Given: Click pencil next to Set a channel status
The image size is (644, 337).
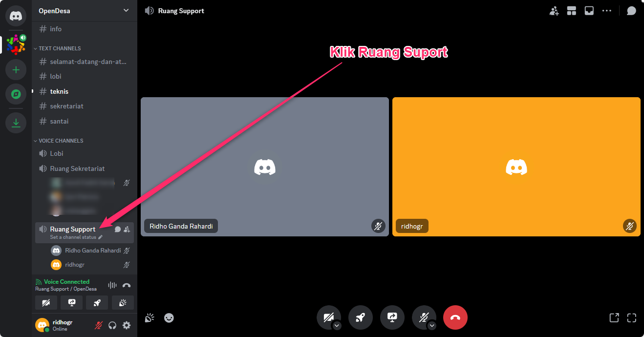Looking at the screenshot, I should click(x=101, y=237).
